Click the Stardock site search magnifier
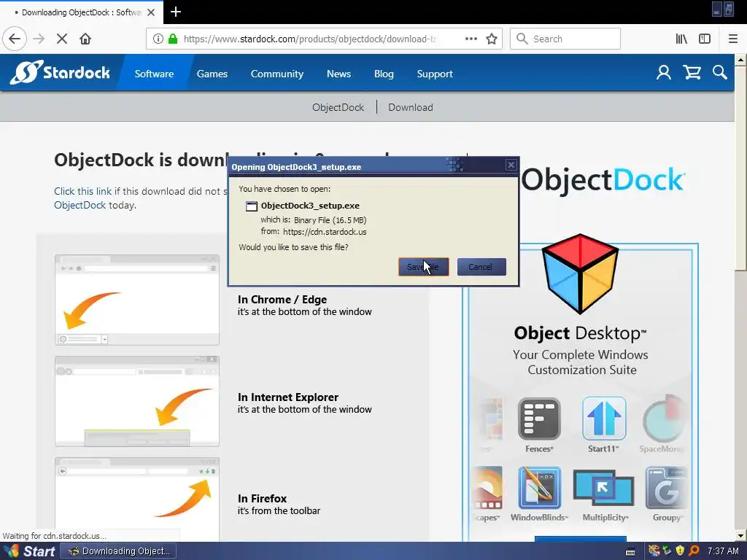Screen dimensions: 747x560 click(720, 72)
